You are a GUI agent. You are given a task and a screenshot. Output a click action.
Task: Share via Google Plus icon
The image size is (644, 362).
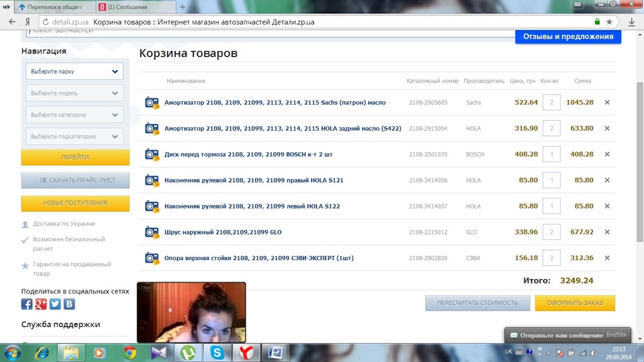(x=41, y=304)
